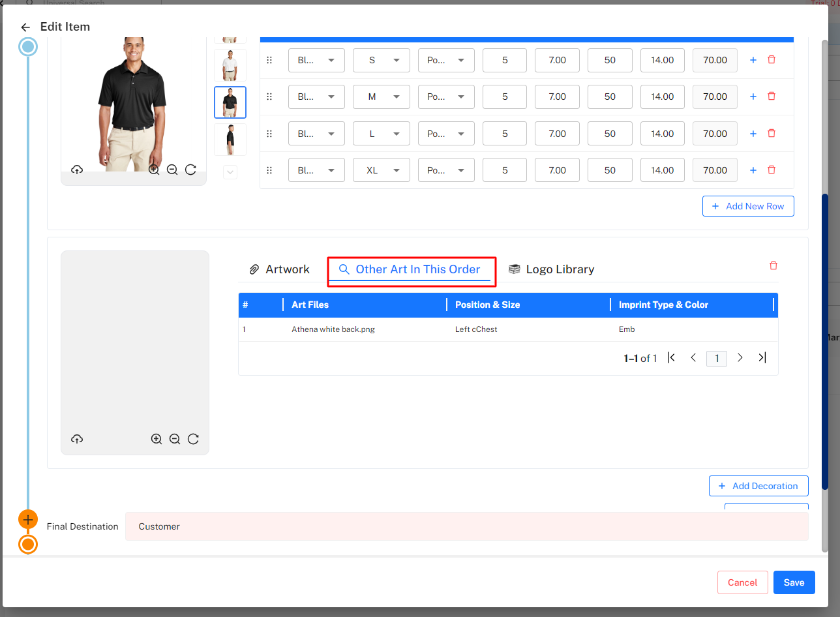The width and height of the screenshot is (840, 617).
Task: Go to previous page of art files
Action: 693,357
